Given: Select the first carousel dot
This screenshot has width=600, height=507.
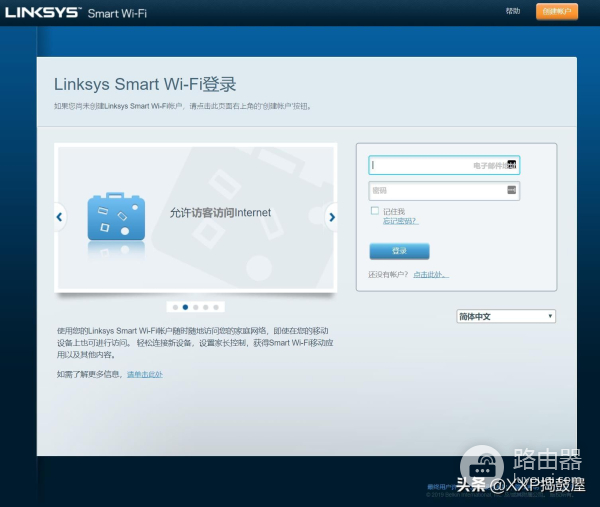Looking at the screenshot, I should pyautogui.click(x=175, y=307).
